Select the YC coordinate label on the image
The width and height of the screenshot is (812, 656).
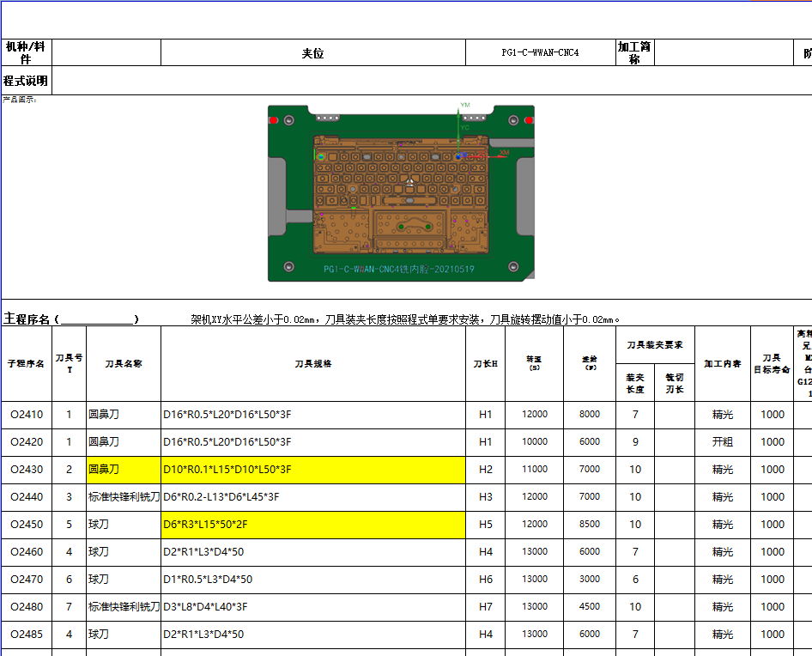coord(464,126)
